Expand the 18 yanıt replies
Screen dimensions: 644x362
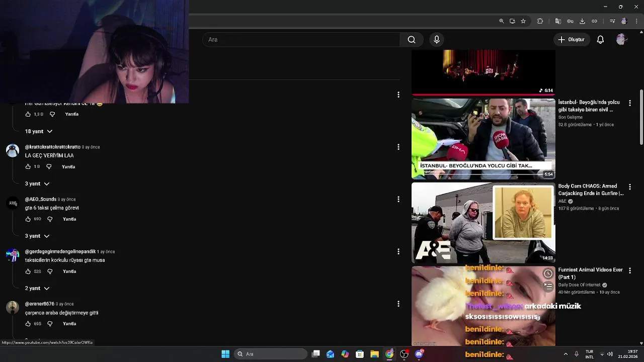39,131
